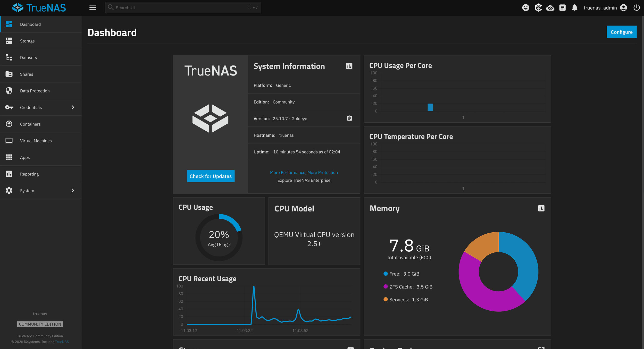This screenshot has height=349, width=644.
Task: Open System Information reports chart icon
Action: click(x=349, y=66)
